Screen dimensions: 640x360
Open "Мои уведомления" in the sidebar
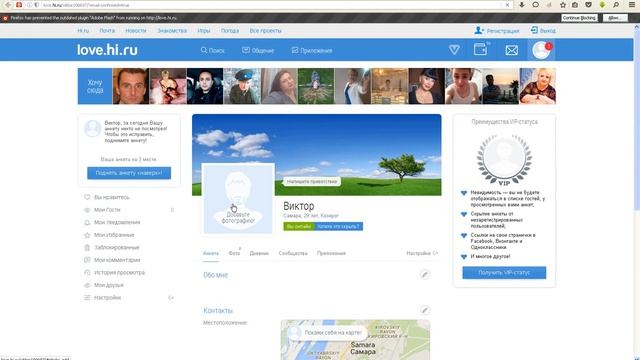point(117,222)
